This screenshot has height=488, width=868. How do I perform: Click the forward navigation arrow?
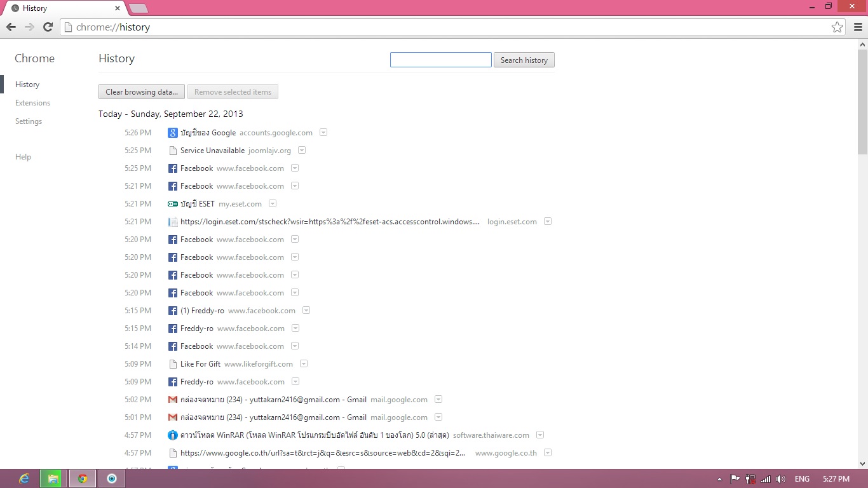coord(29,27)
